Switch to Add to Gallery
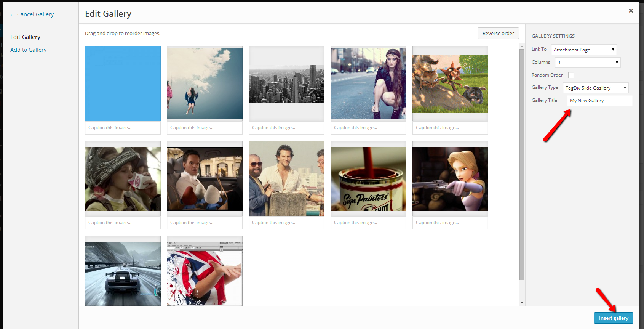Viewport: 644px width, 329px height. point(28,50)
